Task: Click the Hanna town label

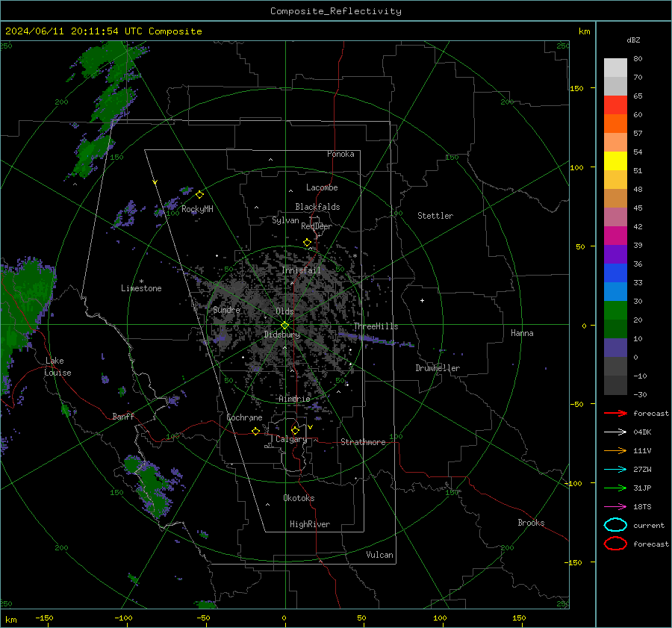Action: [x=522, y=333]
